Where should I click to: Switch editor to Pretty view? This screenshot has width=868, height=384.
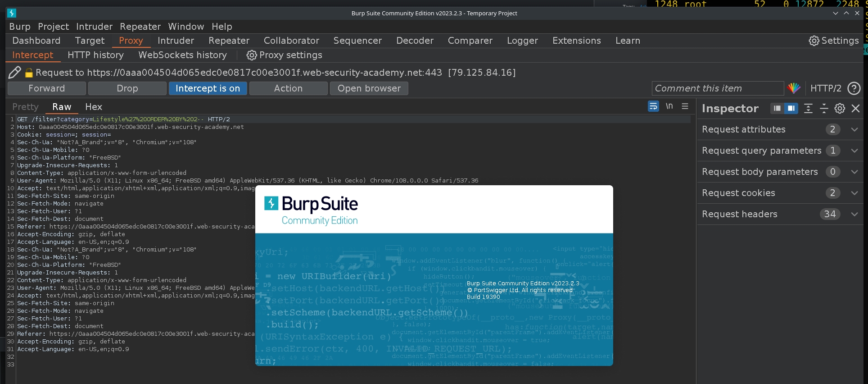(x=25, y=107)
